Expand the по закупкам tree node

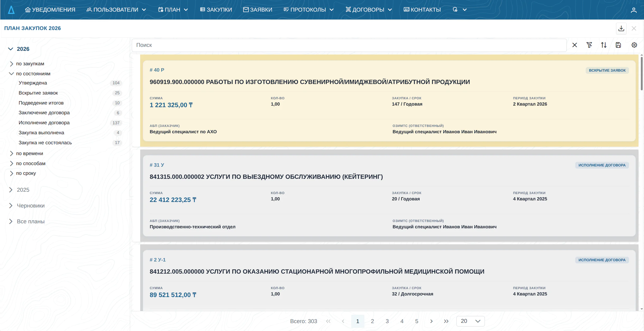pyautogui.click(x=11, y=64)
